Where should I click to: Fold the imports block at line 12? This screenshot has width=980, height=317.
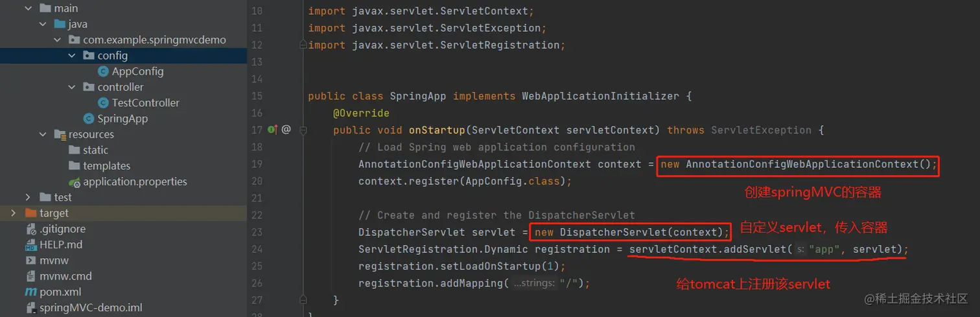303,45
